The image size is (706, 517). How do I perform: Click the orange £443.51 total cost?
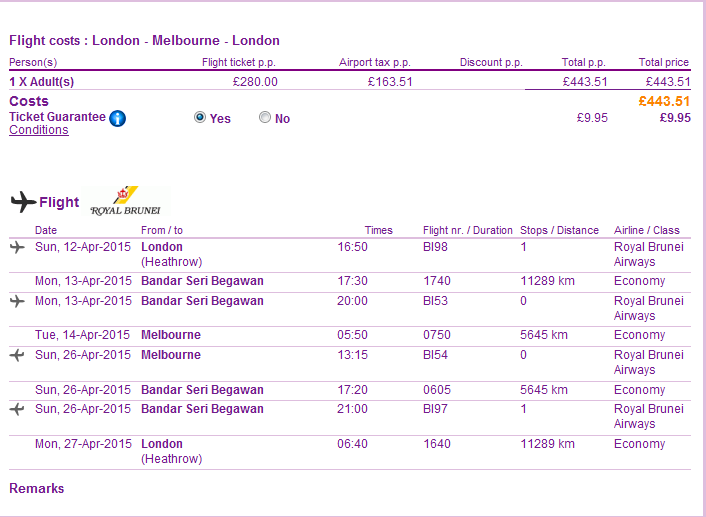tap(664, 101)
